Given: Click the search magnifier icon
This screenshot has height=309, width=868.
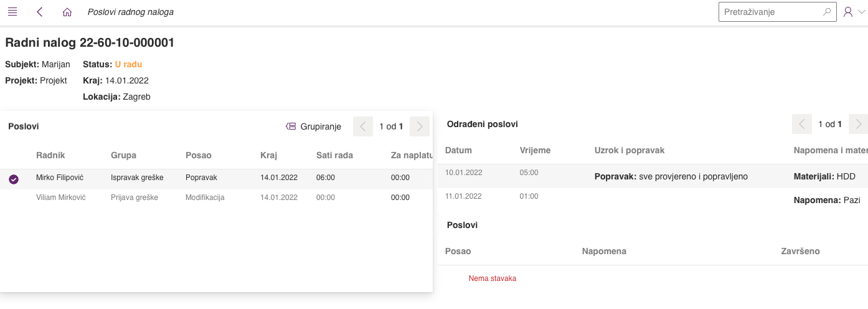Looking at the screenshot, I should [x=827, y=12].
